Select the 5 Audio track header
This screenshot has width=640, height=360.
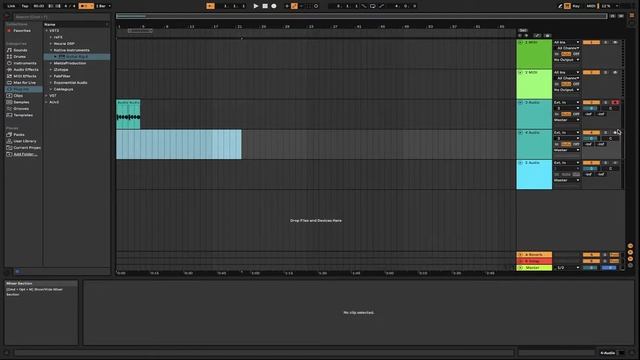click(x=534, y=175)
